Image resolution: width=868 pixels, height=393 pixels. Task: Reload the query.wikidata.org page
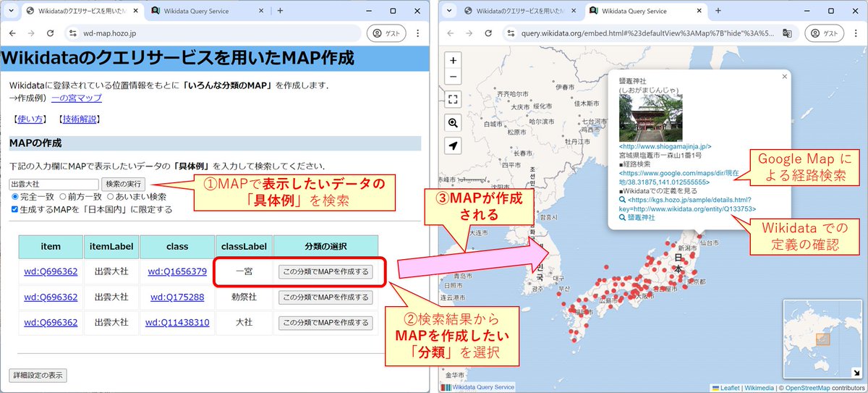point(488,33)
